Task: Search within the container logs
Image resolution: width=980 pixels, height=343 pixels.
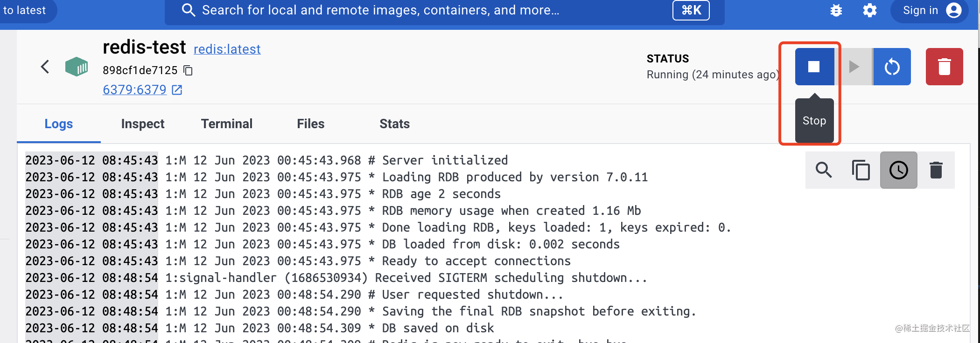Action: click(824, 170)
